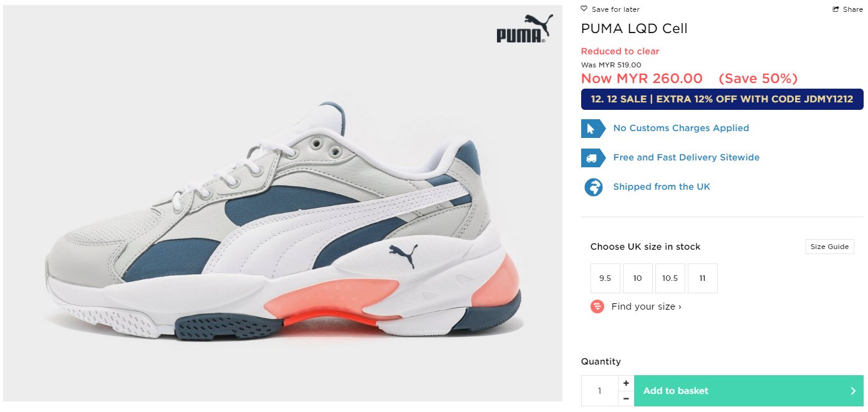Open the Size Guide
Screen dimensions: 868x412
click(x=829, y=247)
